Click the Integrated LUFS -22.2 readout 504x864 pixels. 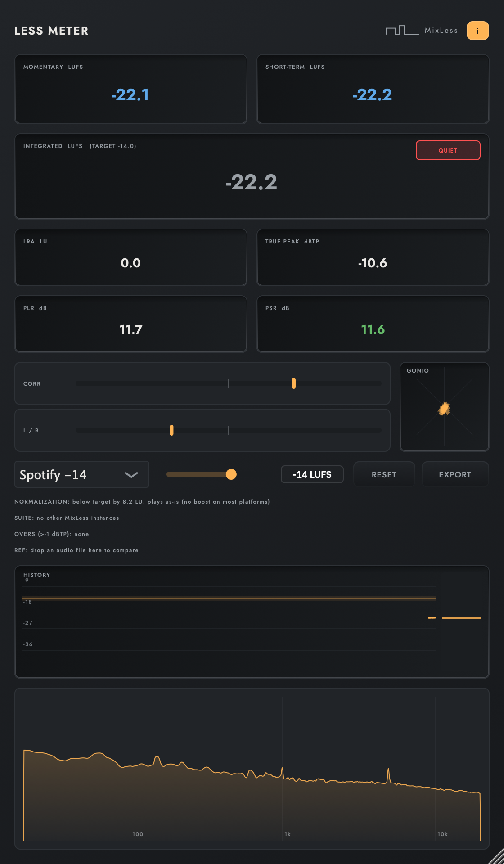click(252, 182)
